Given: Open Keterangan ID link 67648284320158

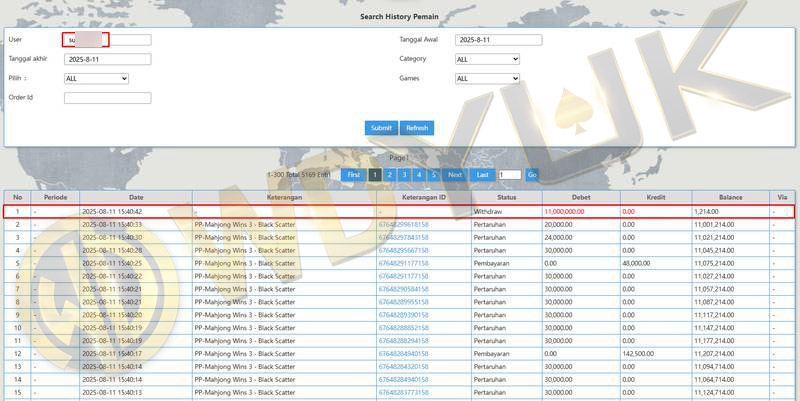Looking at the screenshot, I should (404, 367).
